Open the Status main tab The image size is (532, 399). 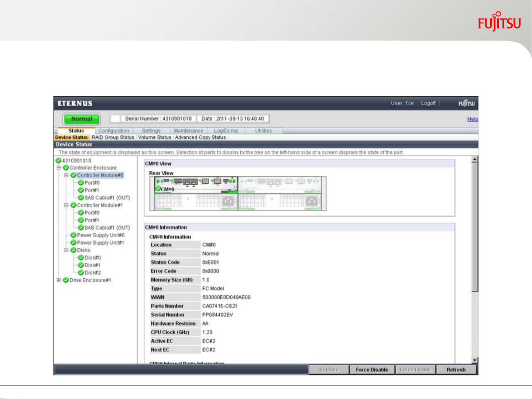[x=76, y=131]
